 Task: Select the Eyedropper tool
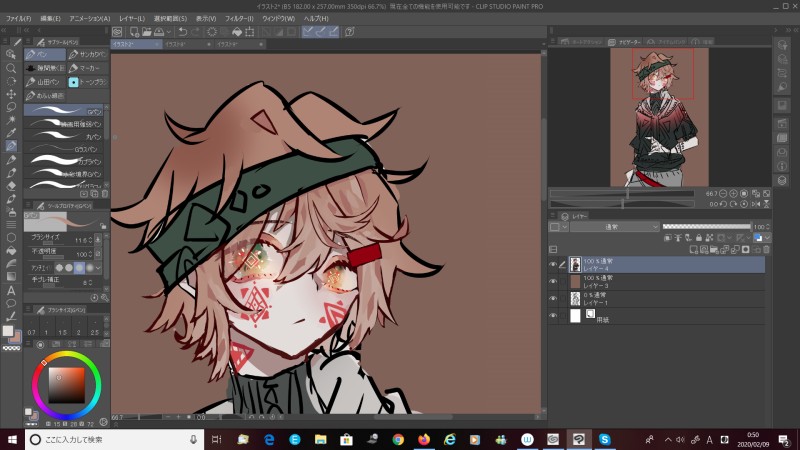pos(11,133)
